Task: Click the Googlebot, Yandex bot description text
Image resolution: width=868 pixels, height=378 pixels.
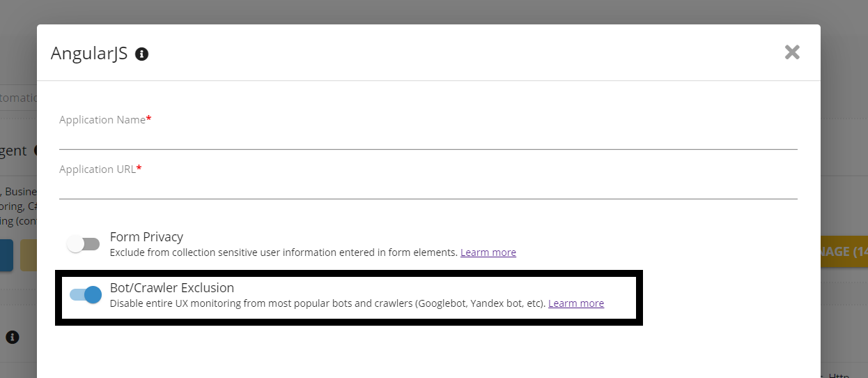Action: coord(327,303)
